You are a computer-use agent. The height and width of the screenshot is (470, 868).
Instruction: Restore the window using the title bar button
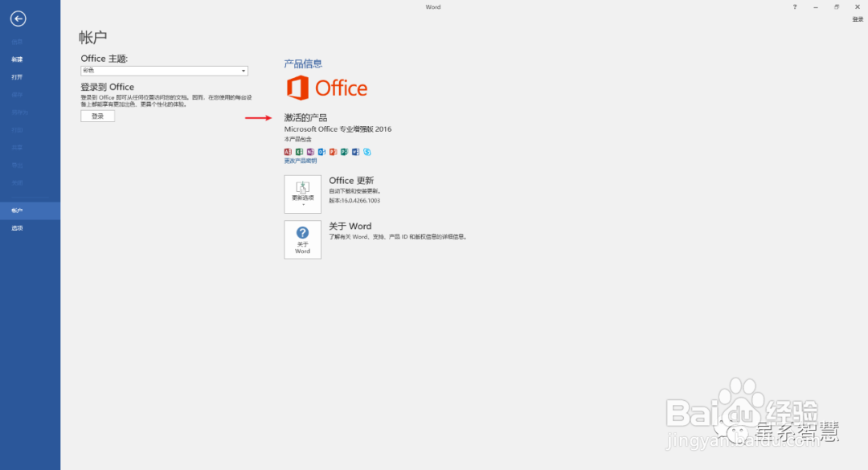[837, 7]
